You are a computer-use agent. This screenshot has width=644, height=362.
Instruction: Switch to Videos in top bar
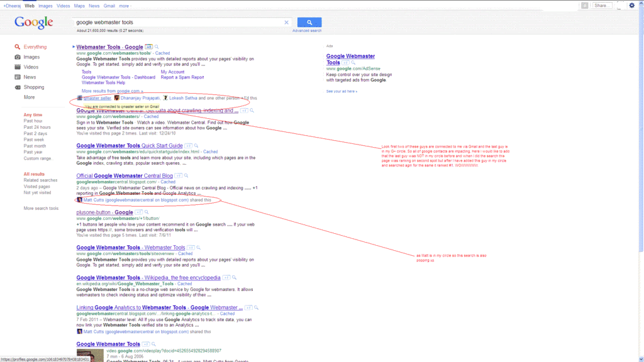(x=64, y=6)
